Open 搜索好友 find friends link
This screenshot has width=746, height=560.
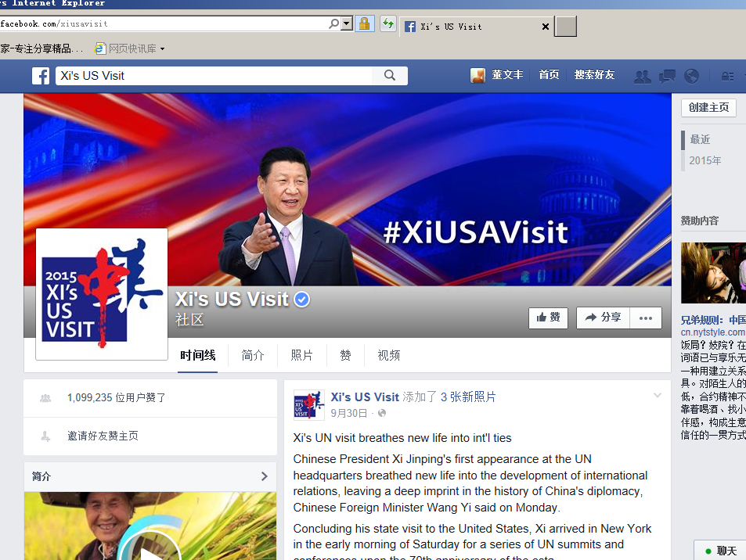tap(594, 74)
